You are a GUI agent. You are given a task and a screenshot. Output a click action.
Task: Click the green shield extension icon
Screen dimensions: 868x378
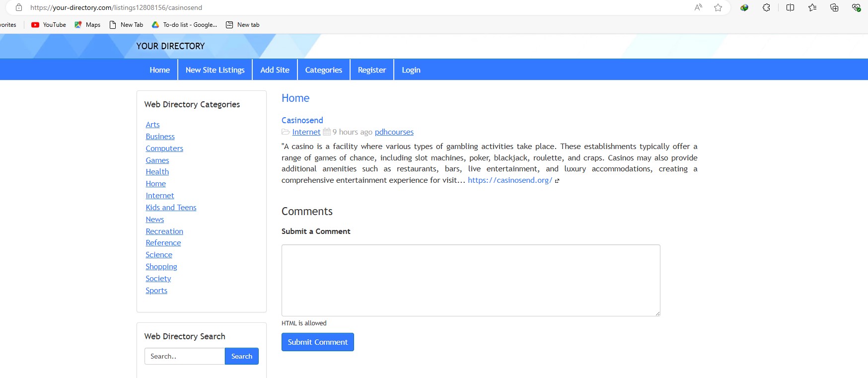(x=744, y=7)
